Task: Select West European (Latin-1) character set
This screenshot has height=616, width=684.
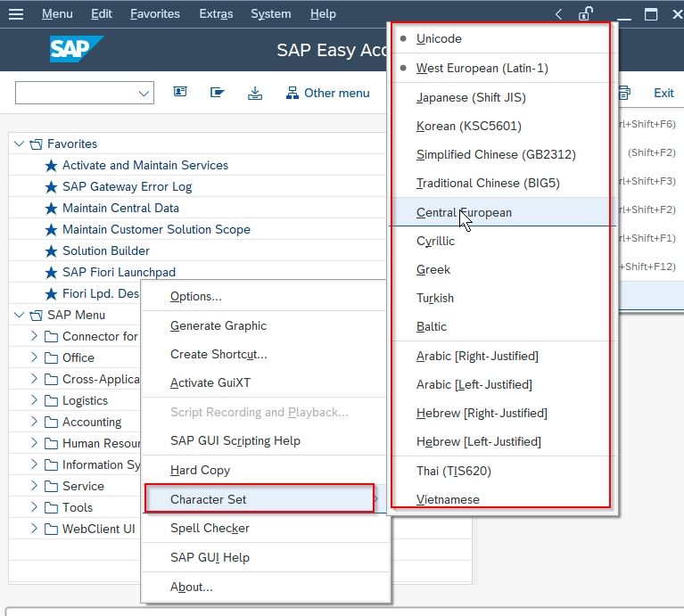Action: [501, 68]
